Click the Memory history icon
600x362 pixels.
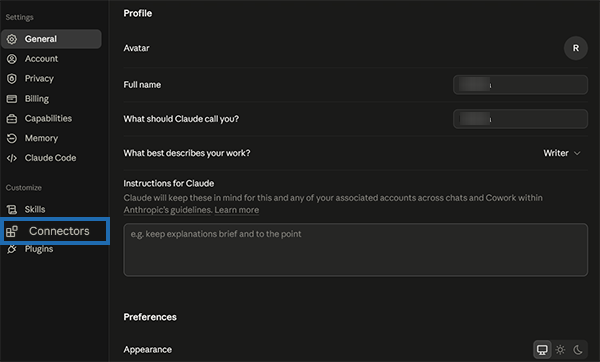coord(12,138)
